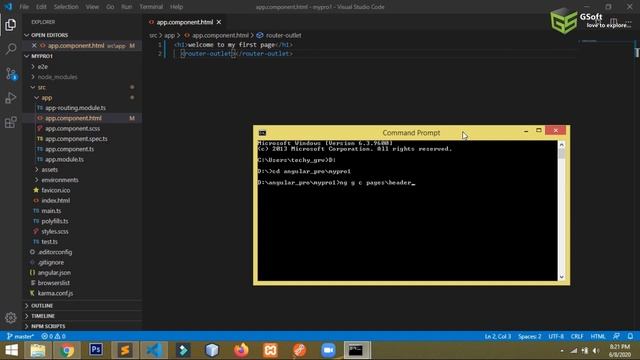Open karma.conf.js file
The height and width of the screenshot is (360, 640).
(55, 293)
